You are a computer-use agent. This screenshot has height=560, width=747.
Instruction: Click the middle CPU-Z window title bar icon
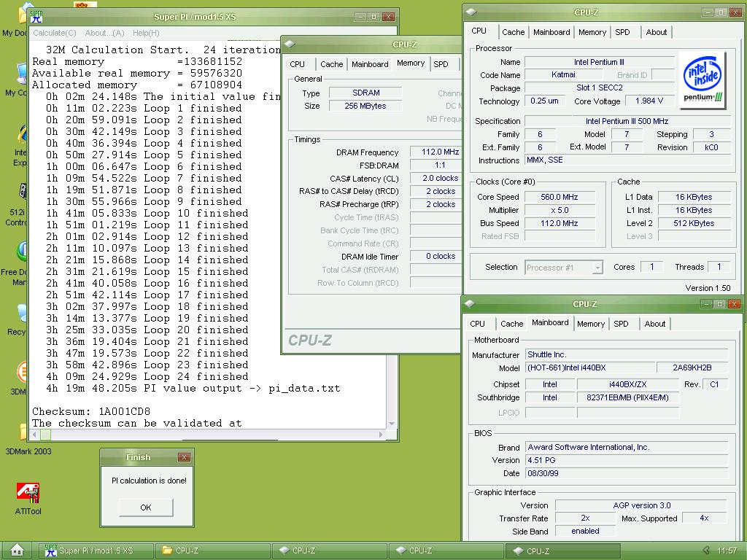coord(289,44)
